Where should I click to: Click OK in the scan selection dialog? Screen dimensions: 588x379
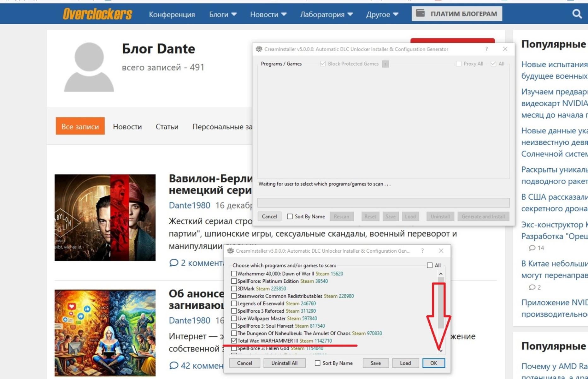[434, 363]
